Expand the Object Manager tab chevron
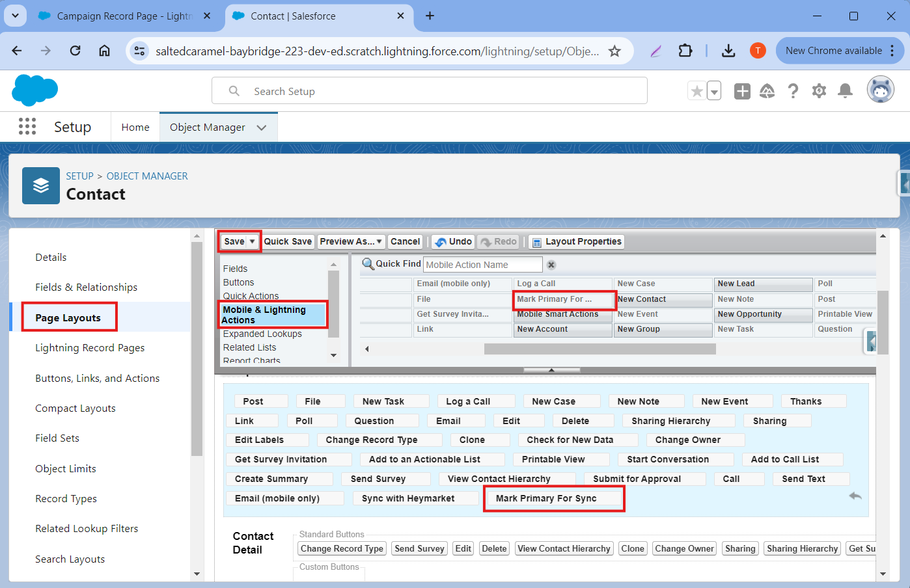Viewport: 910px width, 588px height. 262,127
